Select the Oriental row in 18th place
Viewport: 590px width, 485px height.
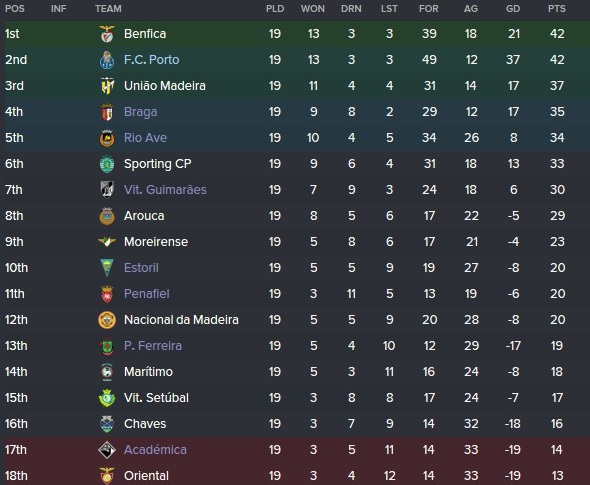pyautogui.click(x=295, y=475)
